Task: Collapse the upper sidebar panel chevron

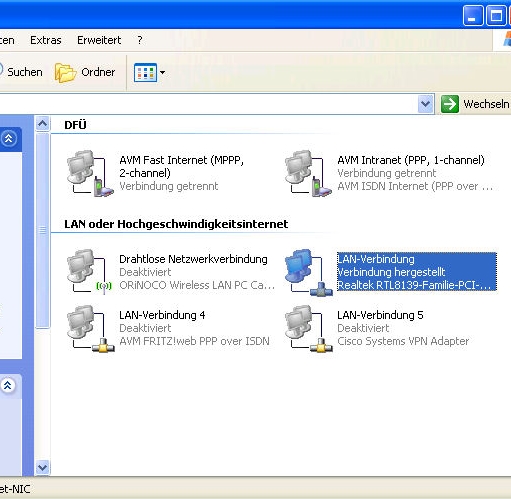Action: click(x=8, y=138)
